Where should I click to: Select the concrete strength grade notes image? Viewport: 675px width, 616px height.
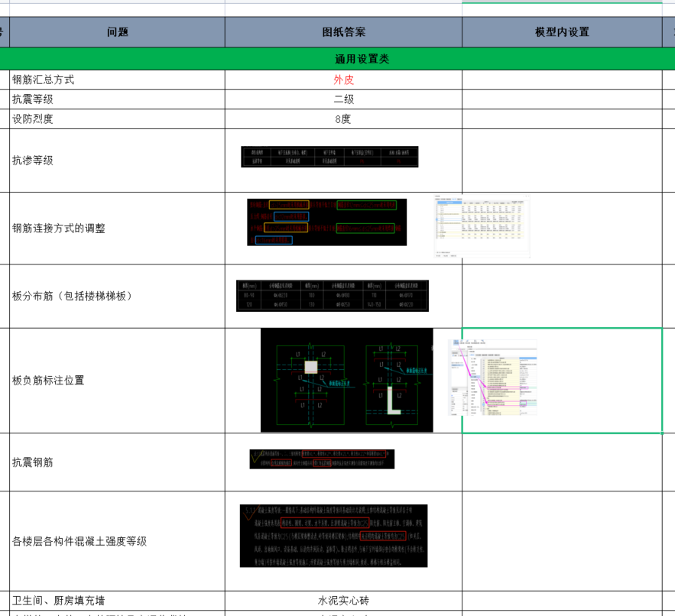333,535
